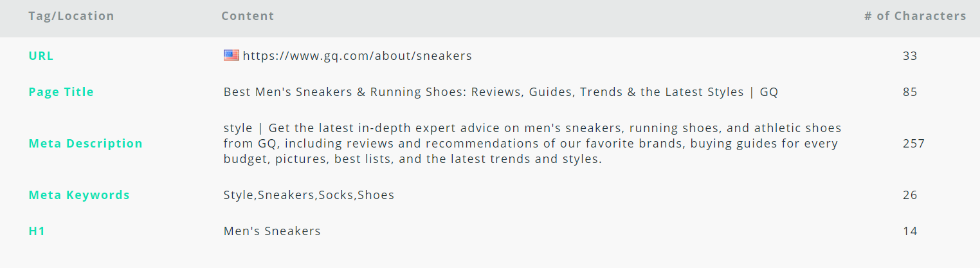Click the Content column header
This screenshot has width=980, height=268.
(248, 16)
